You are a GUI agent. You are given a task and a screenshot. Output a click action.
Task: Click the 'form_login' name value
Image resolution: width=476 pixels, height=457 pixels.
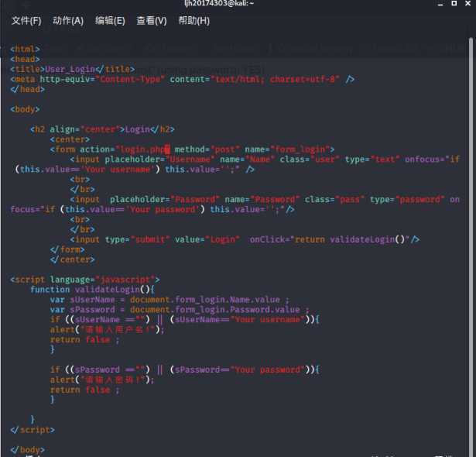tap(300, 149)
